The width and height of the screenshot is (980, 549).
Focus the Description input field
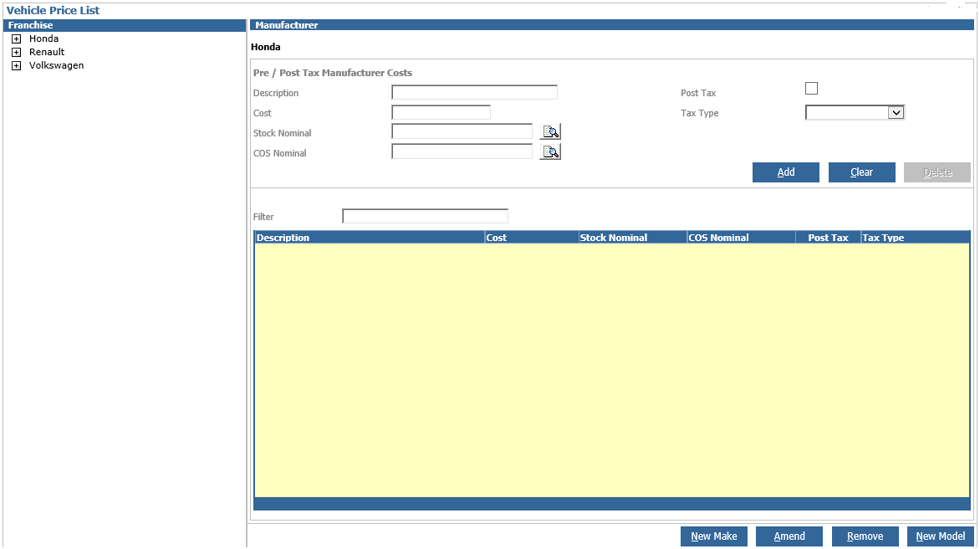474,93
